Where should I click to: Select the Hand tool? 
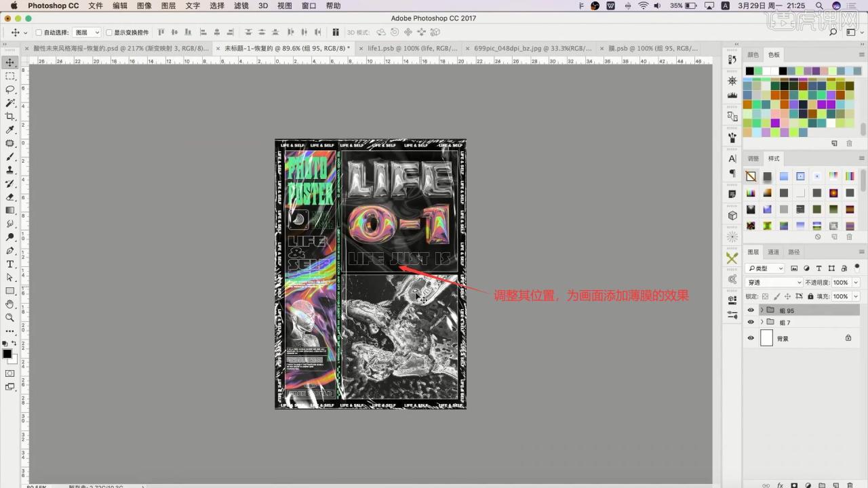(x=10, y=304)
